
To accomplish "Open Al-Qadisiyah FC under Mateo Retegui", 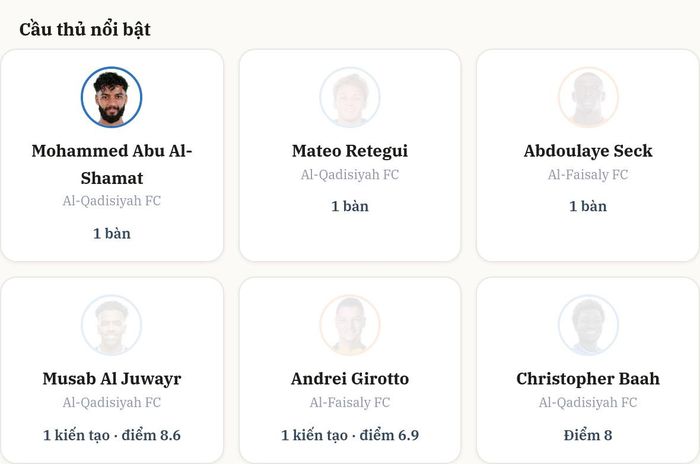I will click(350, 175).
